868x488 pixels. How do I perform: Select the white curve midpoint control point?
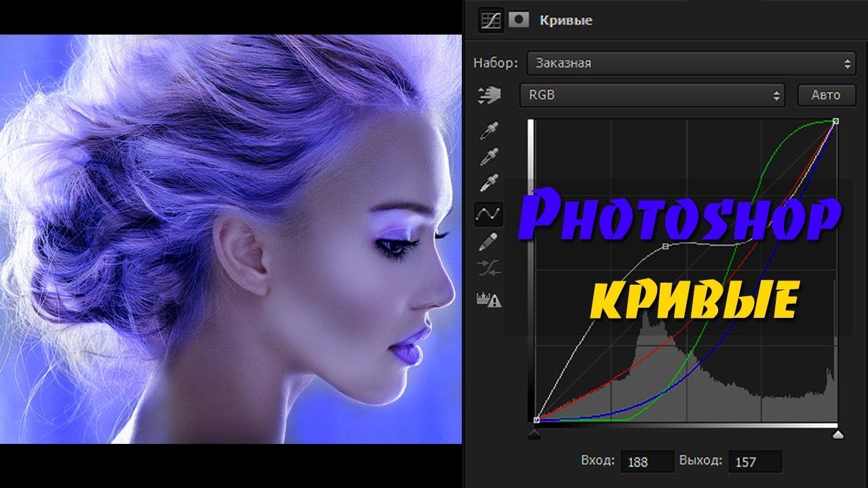pos(665,247)
